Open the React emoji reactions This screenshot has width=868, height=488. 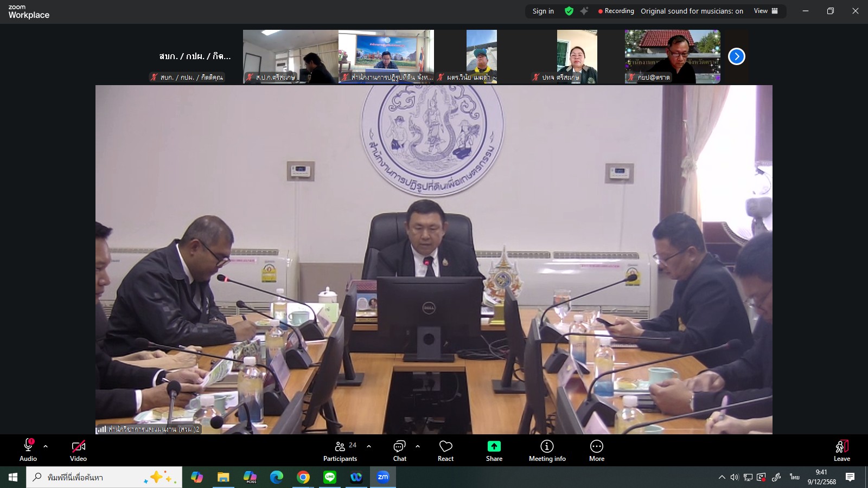pyautogui.click(x=445, y=451)
